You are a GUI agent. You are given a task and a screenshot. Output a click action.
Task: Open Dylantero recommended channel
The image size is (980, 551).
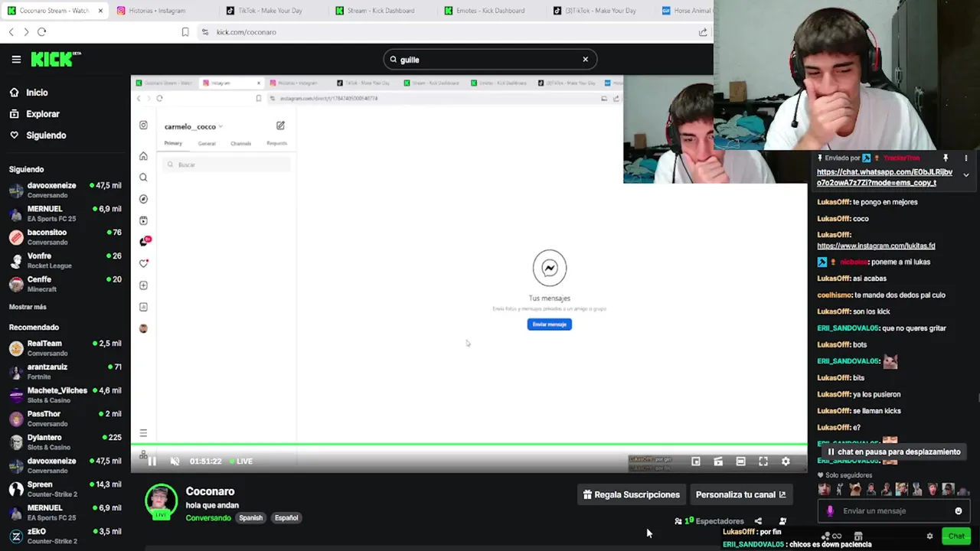(65, 442)
